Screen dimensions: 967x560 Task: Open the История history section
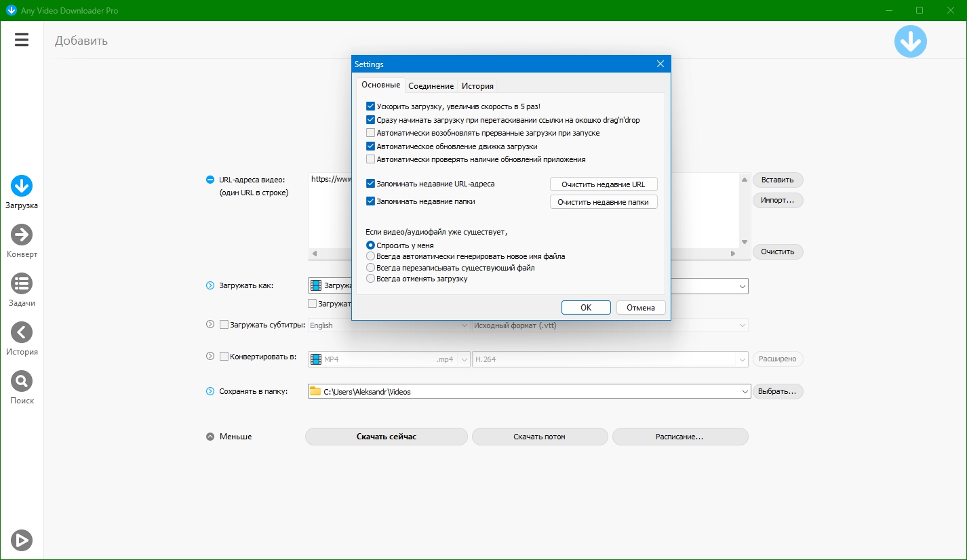click(x=22, y=339)
